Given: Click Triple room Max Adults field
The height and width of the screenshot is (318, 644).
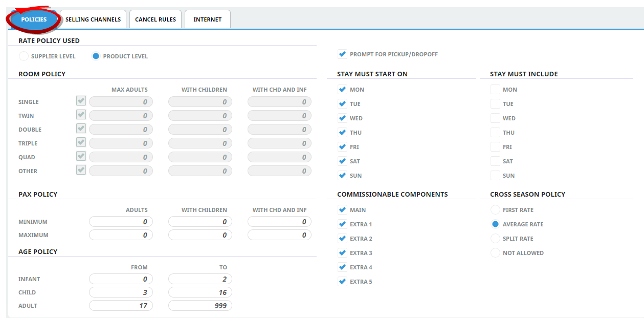Looking at the screenshot, I should (x=121, y=143).
